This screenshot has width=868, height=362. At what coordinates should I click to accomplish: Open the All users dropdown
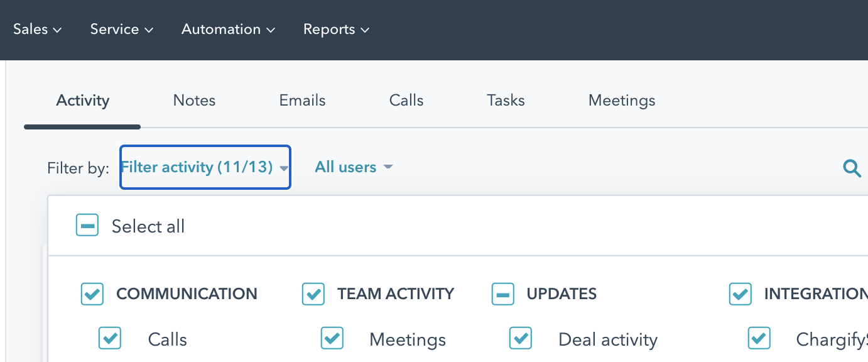click(354, 167)
